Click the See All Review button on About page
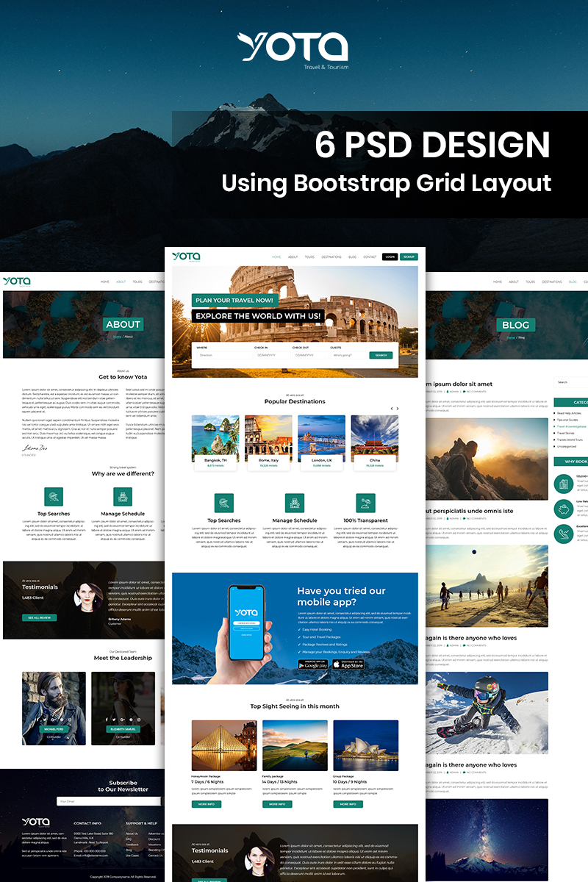The image size is (588, 882). (39, 618)
